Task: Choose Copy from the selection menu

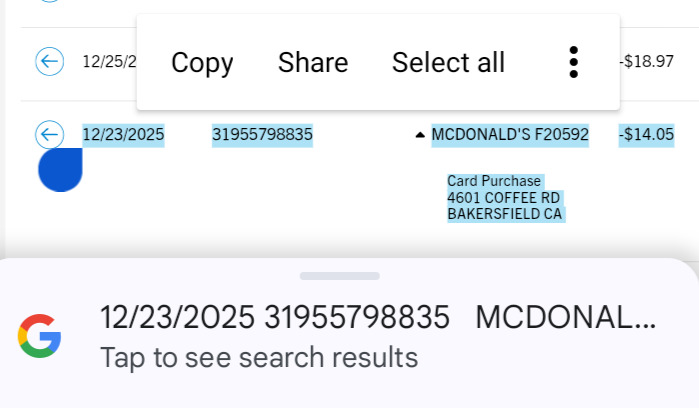Action: pos(202,63)
